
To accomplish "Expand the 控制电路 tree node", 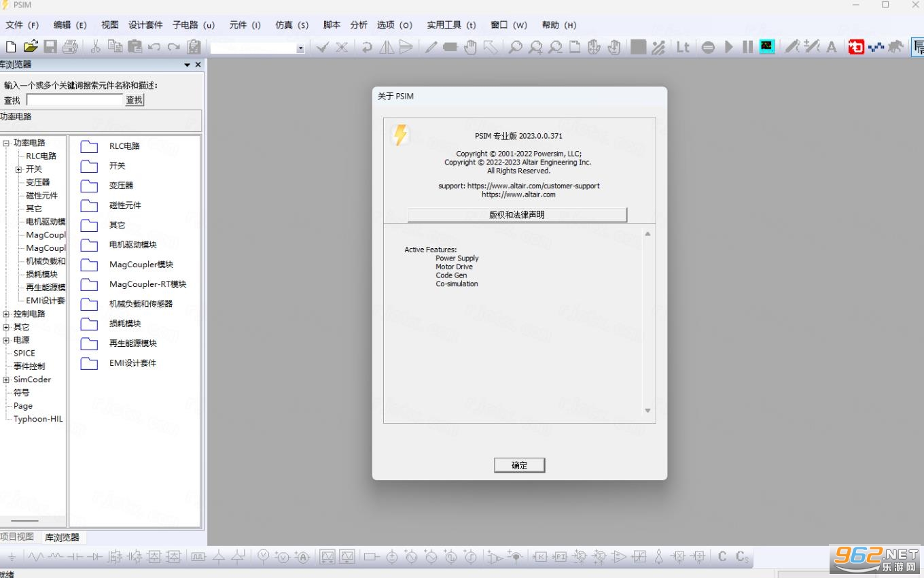I will click(6, 314).
